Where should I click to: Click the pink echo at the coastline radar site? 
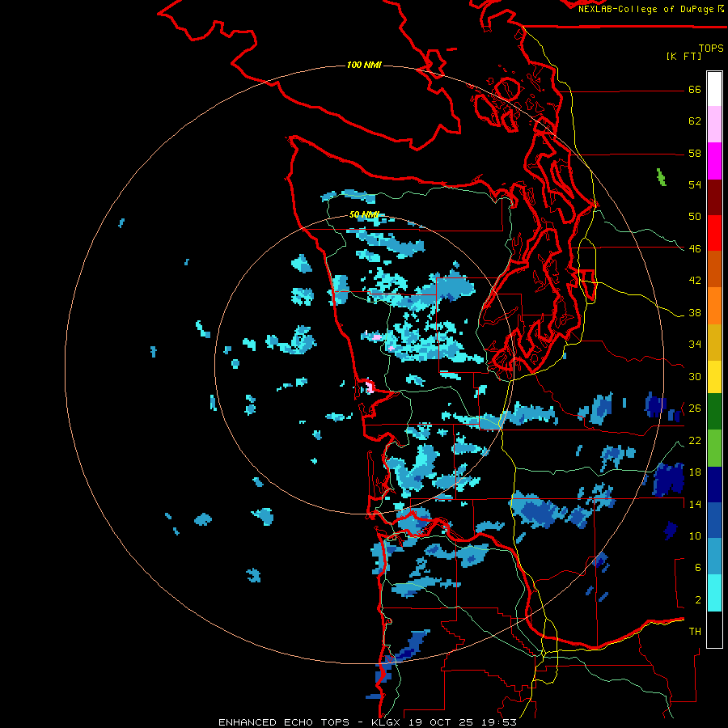[x=370, y=387]
